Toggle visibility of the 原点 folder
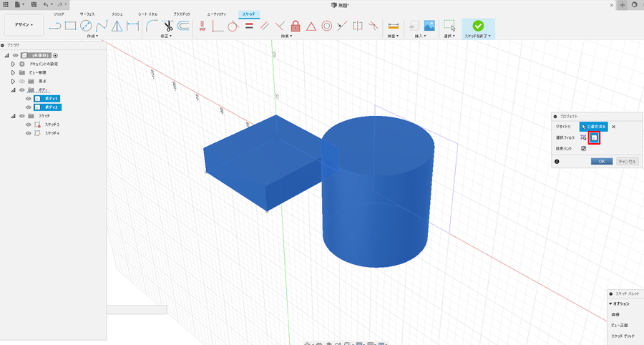The height and width of the screenshot is (345, 644). pos(22,82)
